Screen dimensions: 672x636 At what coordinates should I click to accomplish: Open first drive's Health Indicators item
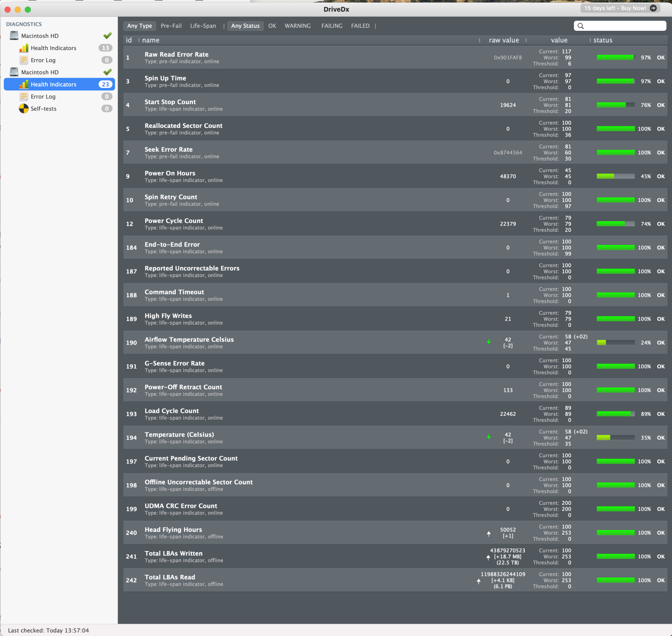pyautogui.click(x=54, y=48)
